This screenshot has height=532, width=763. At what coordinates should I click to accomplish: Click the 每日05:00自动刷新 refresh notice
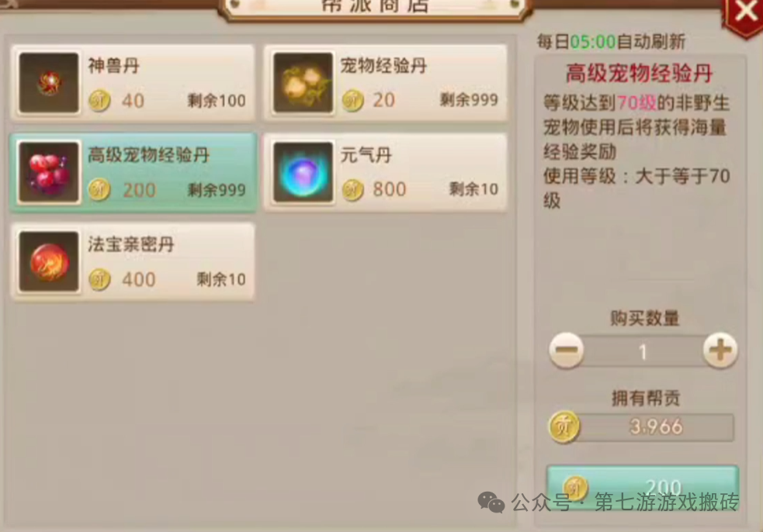(x=611, y=42)
